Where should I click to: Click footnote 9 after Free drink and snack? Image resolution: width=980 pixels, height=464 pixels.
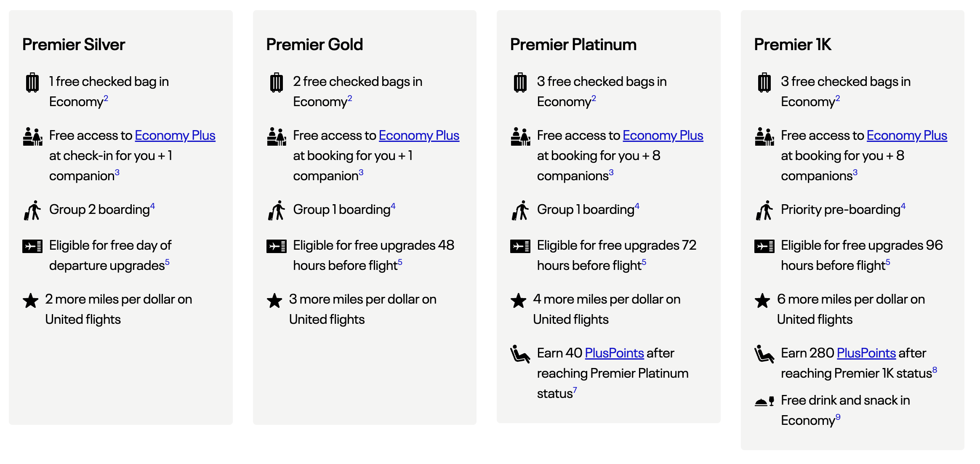(838, 417)
